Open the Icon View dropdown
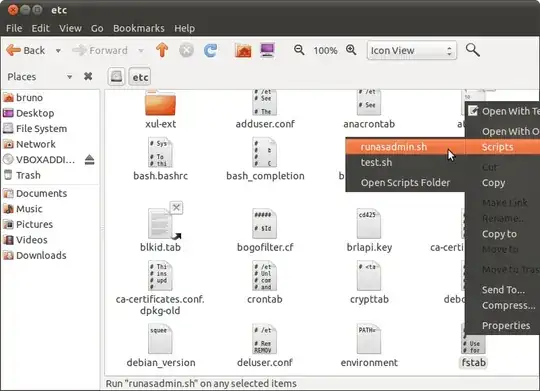 (x=412, y=51)
